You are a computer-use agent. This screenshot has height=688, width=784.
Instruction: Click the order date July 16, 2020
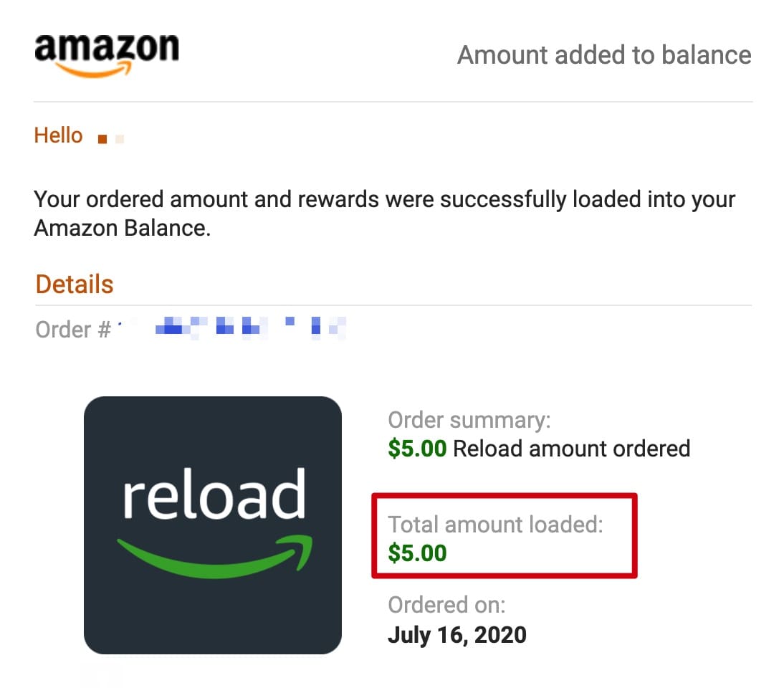[x=456, y=634]
